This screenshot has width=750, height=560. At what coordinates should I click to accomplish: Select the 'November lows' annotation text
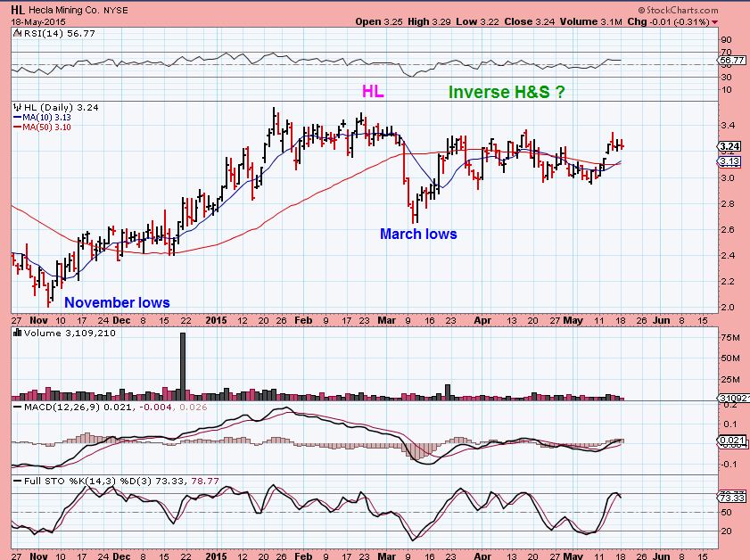[116, 302]
